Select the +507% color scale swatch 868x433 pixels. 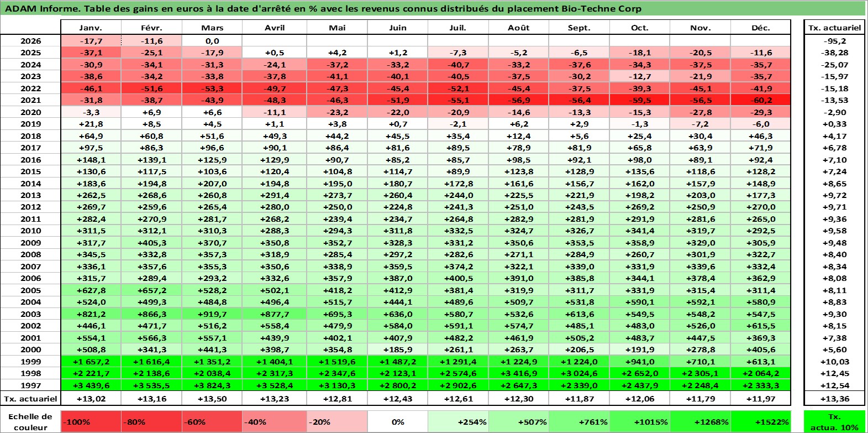pyautogui.click(x=518, y=421)
